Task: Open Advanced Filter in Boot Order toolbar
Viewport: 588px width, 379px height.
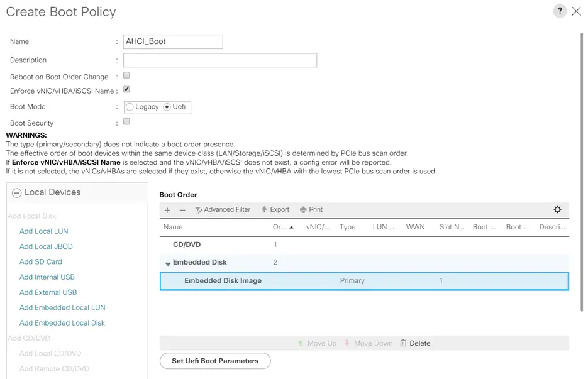Action: tap(223, 209)
